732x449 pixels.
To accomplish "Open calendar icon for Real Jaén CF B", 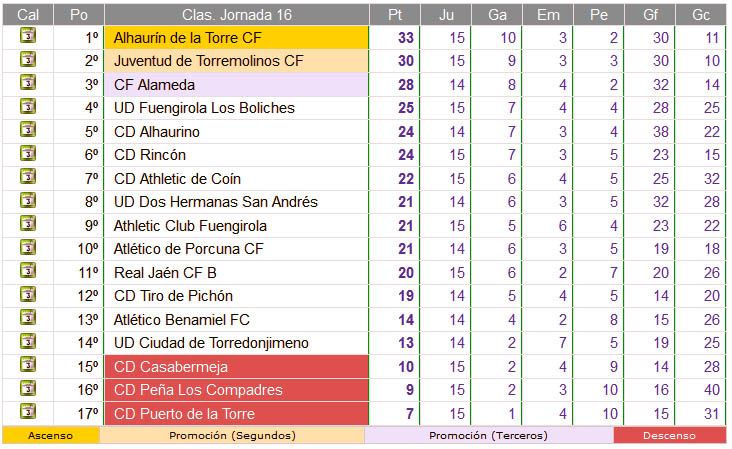I will (28, 270).
